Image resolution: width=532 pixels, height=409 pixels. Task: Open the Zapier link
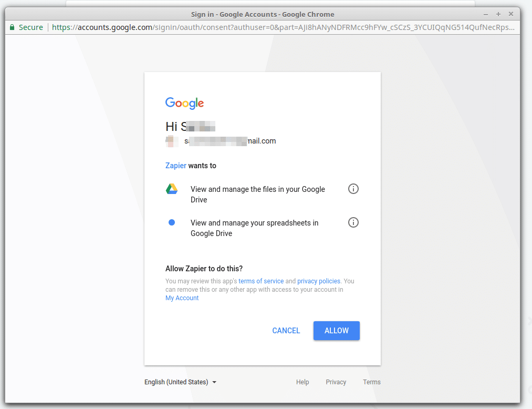coord(176,165)
